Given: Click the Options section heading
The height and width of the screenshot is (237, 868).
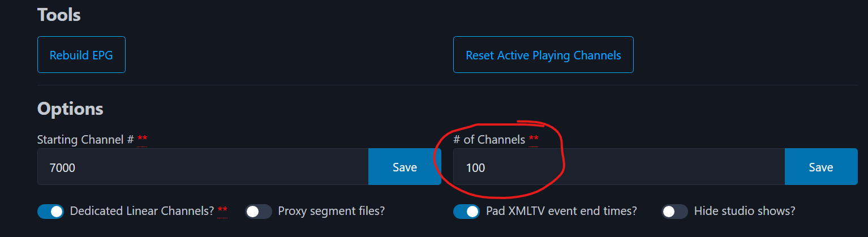Looking at the screenshot, I should (70, 109).
